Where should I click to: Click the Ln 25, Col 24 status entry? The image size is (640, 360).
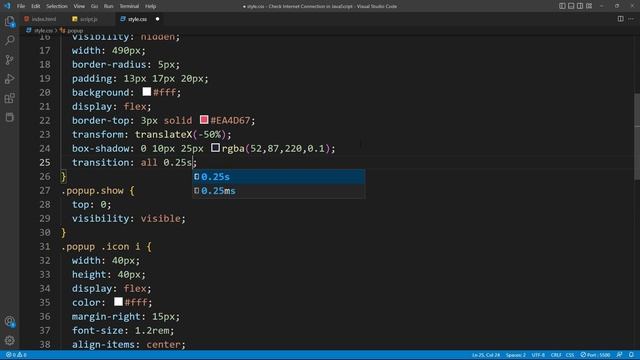(486, 355)
